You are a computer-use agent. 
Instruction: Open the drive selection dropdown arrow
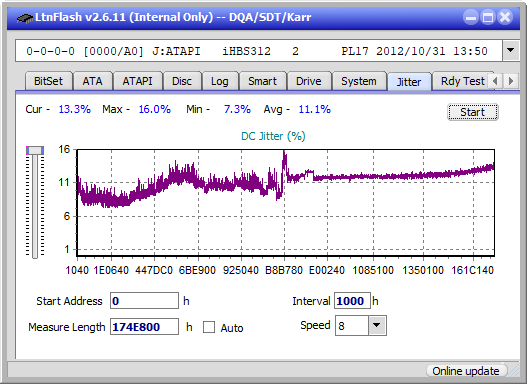tap(511, 51)
